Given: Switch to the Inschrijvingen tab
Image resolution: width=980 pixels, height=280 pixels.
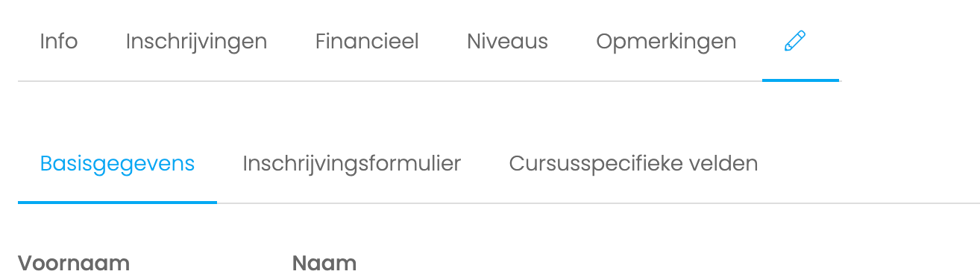Looking at the screenshot, I should click(x=196, y=42).
